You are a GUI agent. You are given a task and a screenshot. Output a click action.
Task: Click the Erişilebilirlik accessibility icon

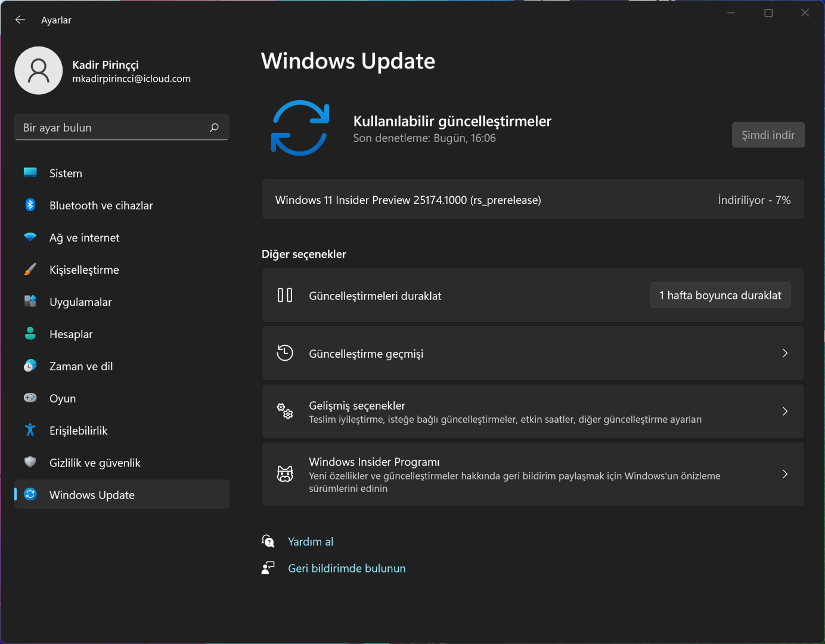click(30, 430)
